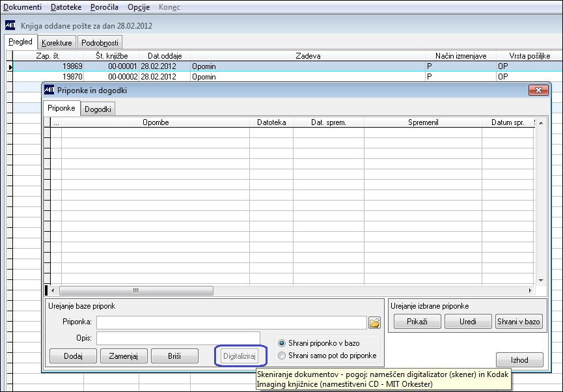Click the Zap. št. column header

coord(48,56)
